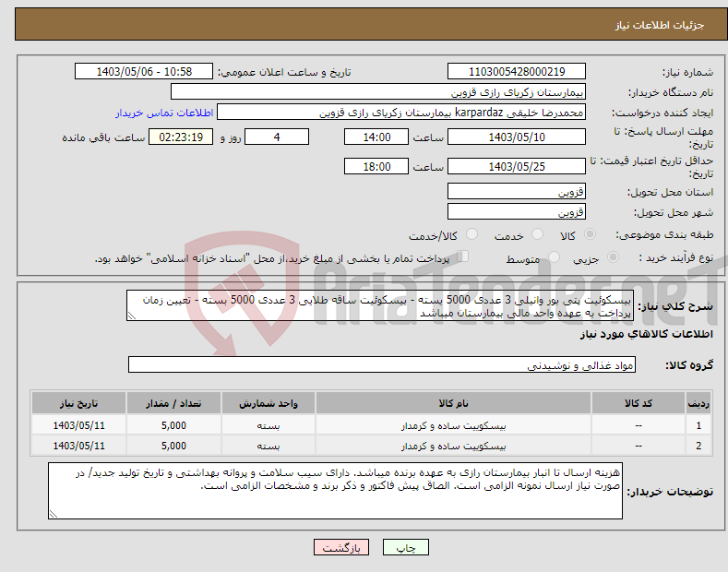Image resolution: width=728 pixels, height=572 pixels.
Task: Click the delivery city field (شهر محل تحویل)
Action: [x=517, y=211]
